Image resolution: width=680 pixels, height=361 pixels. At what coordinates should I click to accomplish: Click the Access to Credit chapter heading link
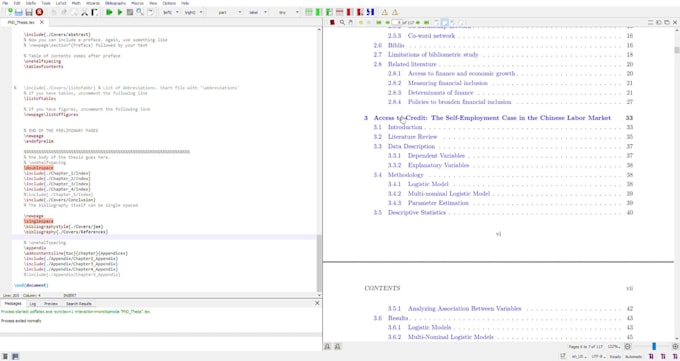492,118
